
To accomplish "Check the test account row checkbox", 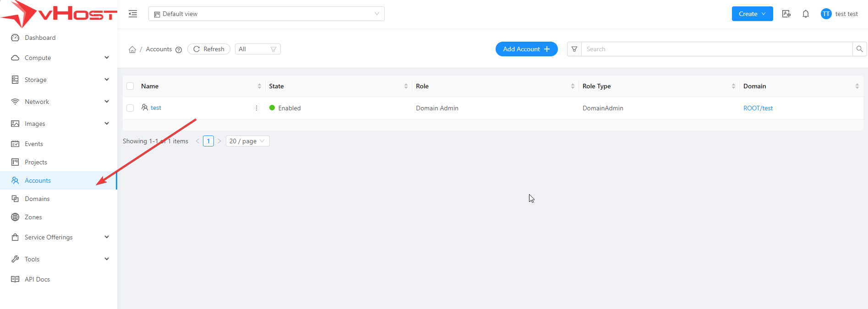I will pyautogui.click(x=130, y=108).
